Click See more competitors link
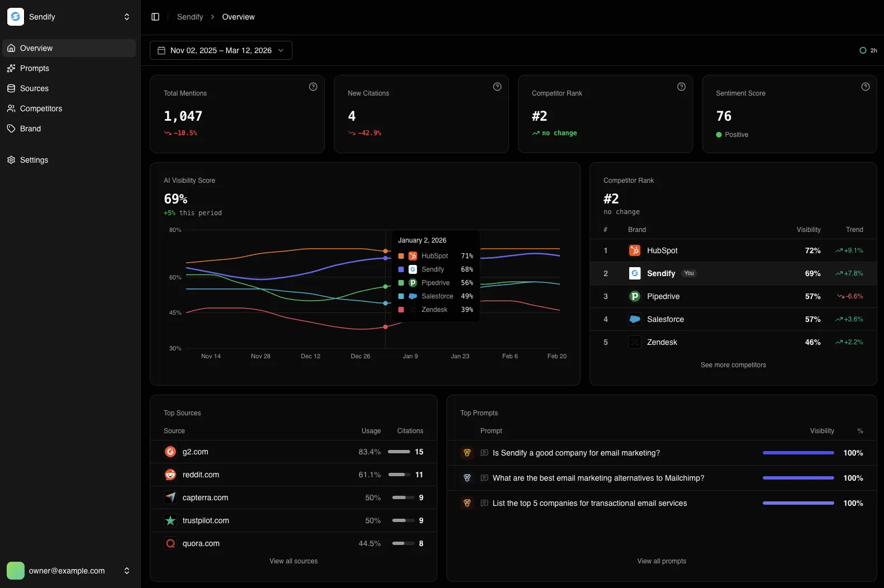Screen dimensions: 884x588 [x=733, y=365]
